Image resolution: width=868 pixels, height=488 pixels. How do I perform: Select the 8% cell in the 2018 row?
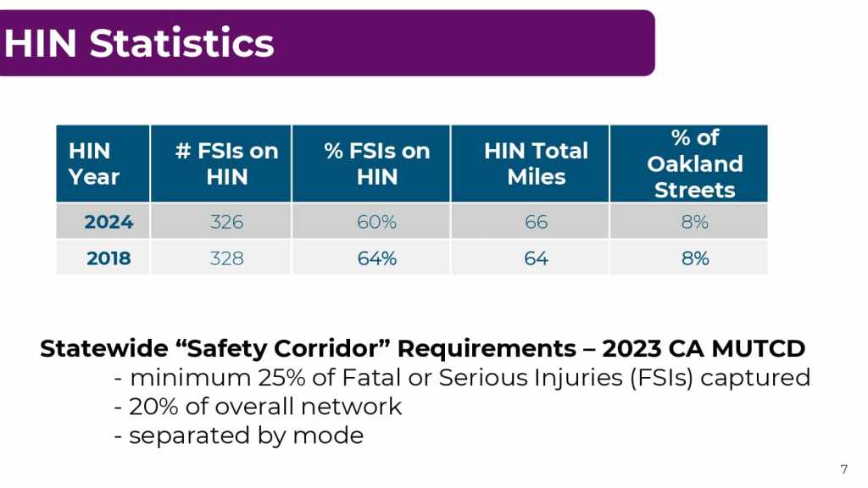click(x=695, y=258)
